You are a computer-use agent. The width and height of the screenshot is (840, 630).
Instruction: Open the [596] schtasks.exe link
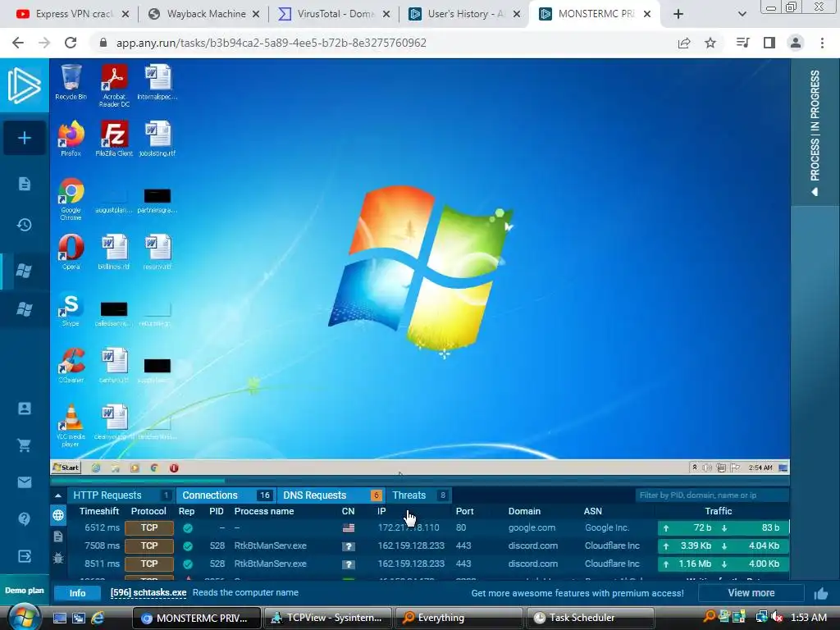pos(148,592)
